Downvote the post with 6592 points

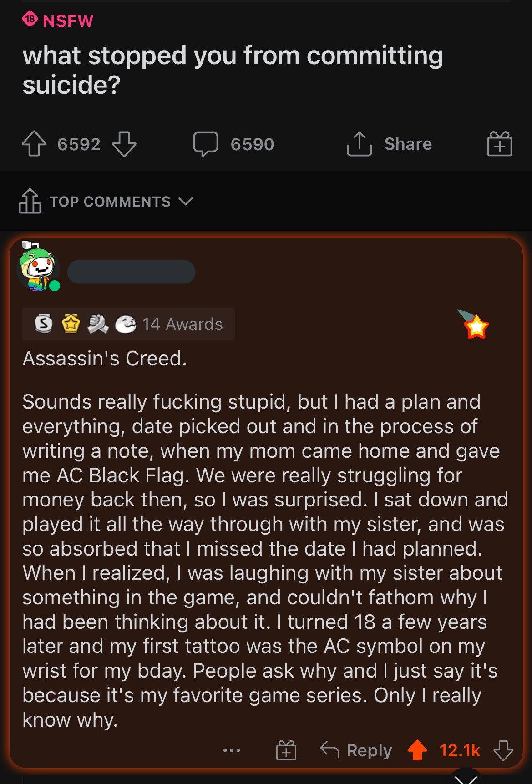pos(124,144)
